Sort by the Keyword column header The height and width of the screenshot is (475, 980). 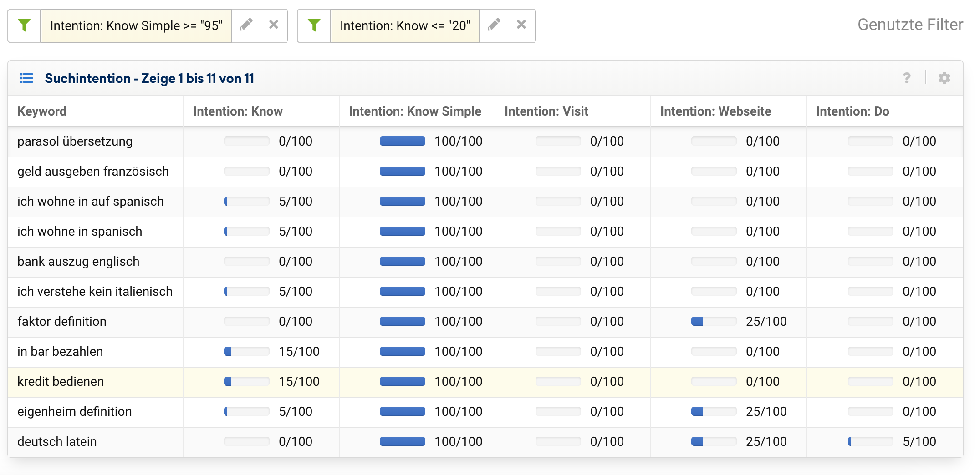tap(42, 111)
